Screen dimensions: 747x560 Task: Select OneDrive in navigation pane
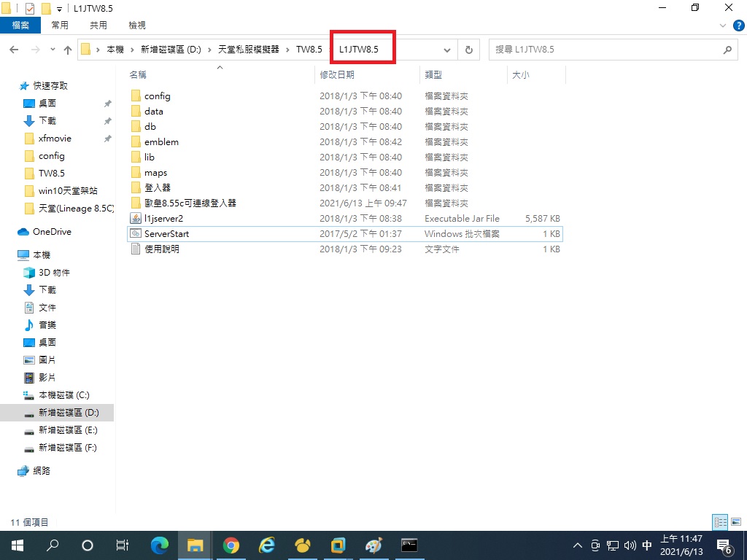45,232
